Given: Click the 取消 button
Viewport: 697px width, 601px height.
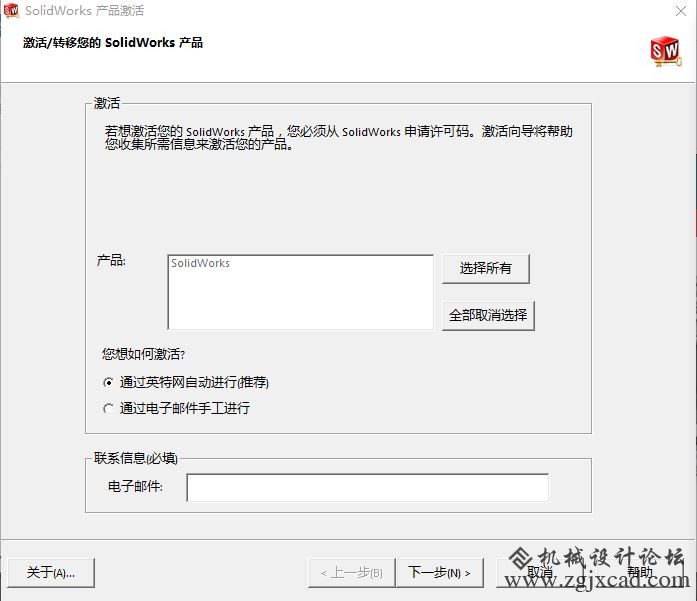Looking at the screenshot, I should tap(540, 573).
